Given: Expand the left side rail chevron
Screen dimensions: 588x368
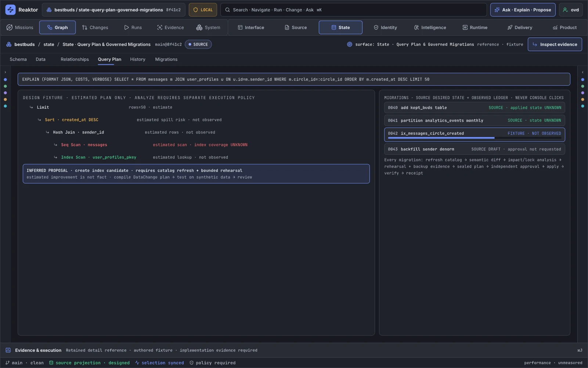Looking at the screenshot, I should (x=5, y=72).
